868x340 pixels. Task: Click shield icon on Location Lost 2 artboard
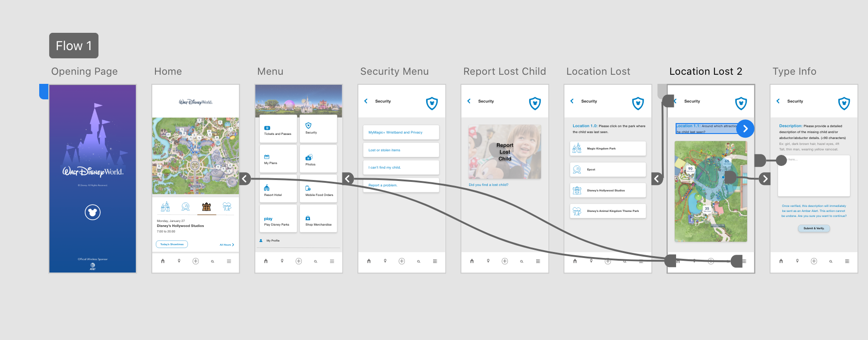click(x=741, y=103)
